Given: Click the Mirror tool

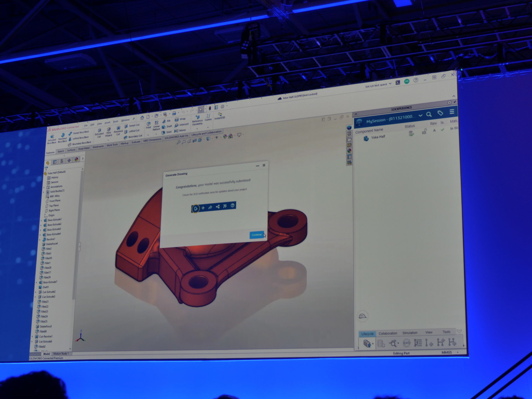Looking at the screenshot, I should tap(180, 131).
